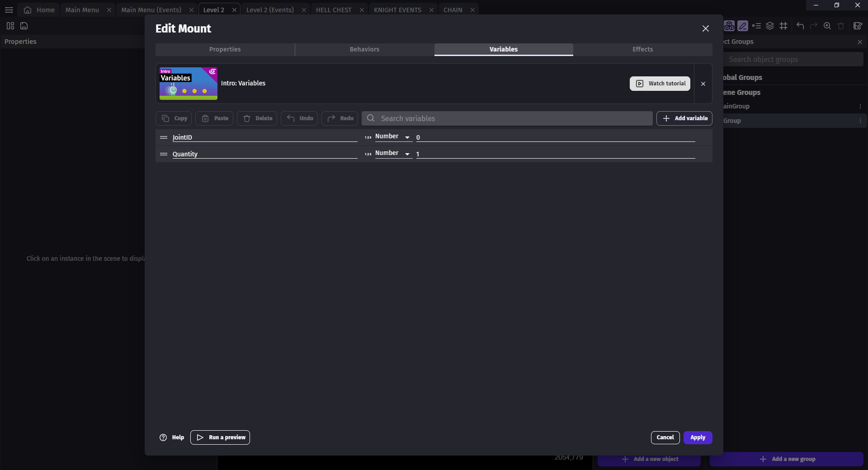Edit the Quantity value field
Image resolution: width=868 pixels, height=470 pixels.
(556, 154)
